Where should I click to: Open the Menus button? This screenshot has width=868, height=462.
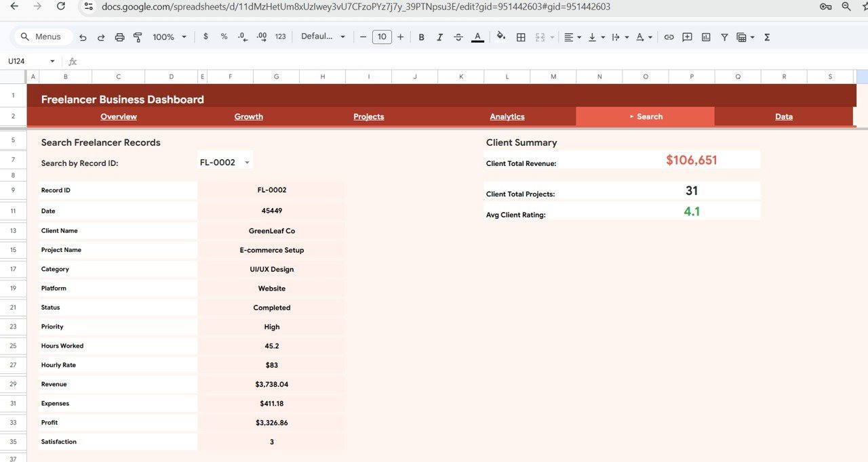point(43,37)
